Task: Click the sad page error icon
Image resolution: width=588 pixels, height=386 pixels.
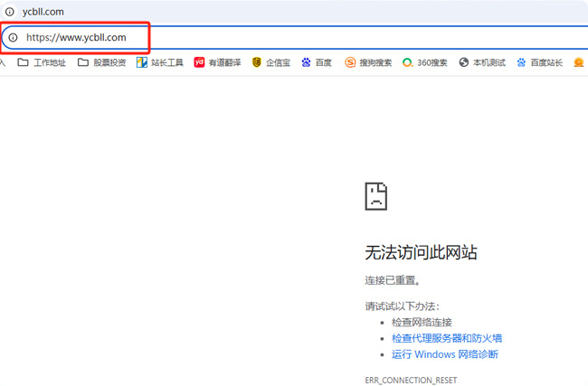Action: (x=375, y=195)
